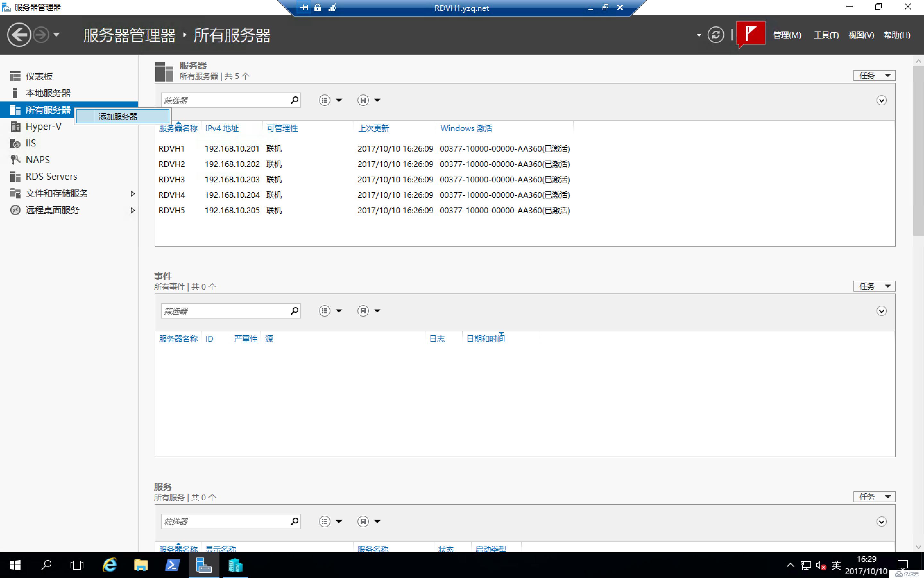Click the forward navigation arrow
Viewport: 924px width, 578px height.
point(41,35)
